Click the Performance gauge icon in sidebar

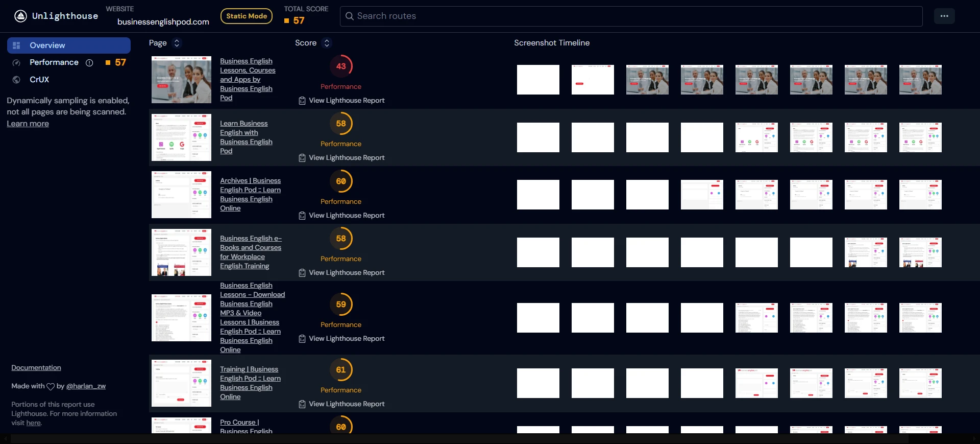tap(16, 63)
